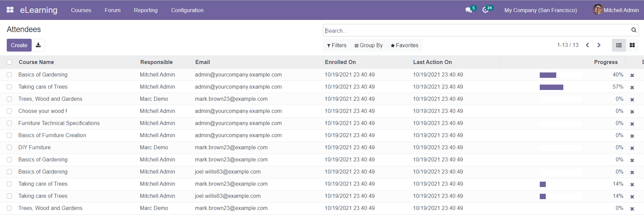Remove the DIY Furniture attendee row

(x=632, y=148)
